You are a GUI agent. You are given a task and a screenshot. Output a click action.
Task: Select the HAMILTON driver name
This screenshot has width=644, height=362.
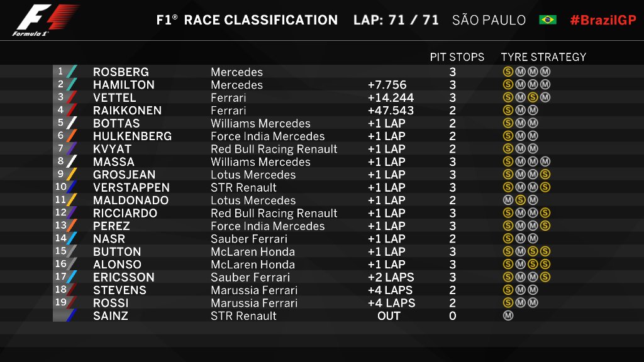(x=123, y=85)
